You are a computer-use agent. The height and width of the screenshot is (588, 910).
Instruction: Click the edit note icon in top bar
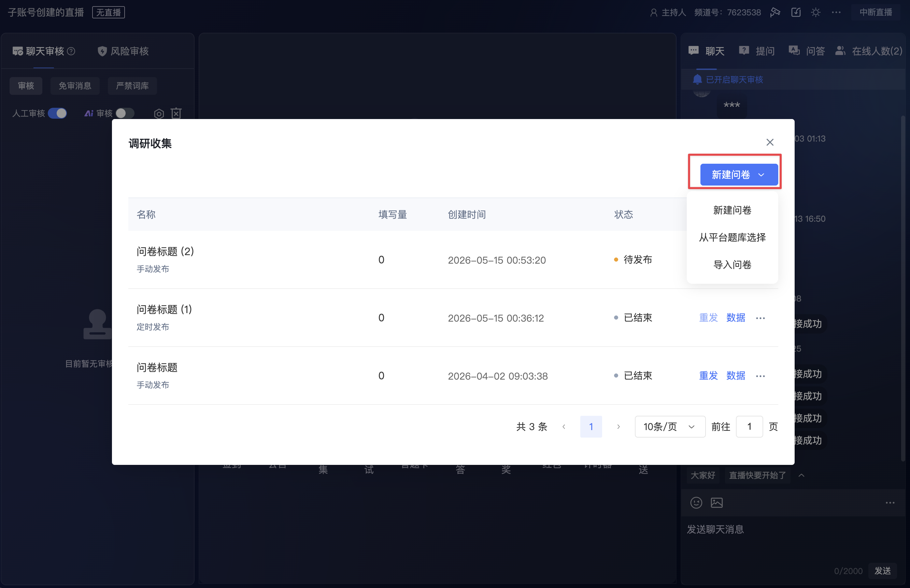tap(796, 12)
